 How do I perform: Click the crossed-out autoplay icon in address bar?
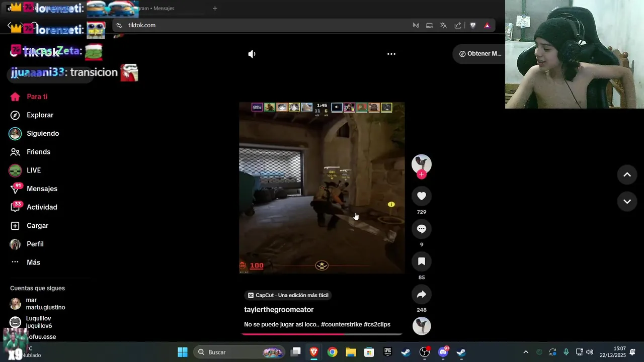coord(416,25)
